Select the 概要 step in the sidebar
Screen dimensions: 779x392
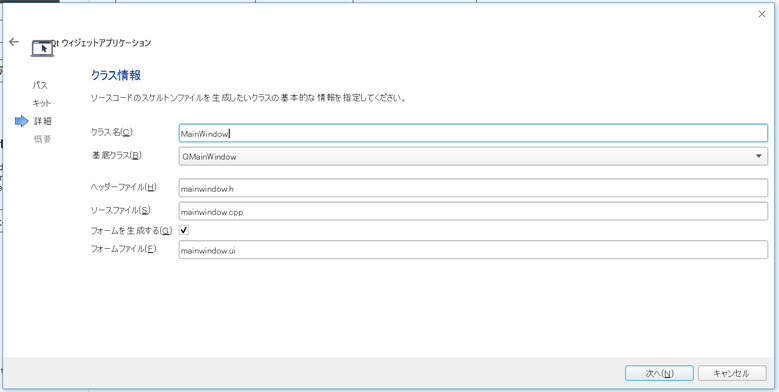(x=42, y=139)
